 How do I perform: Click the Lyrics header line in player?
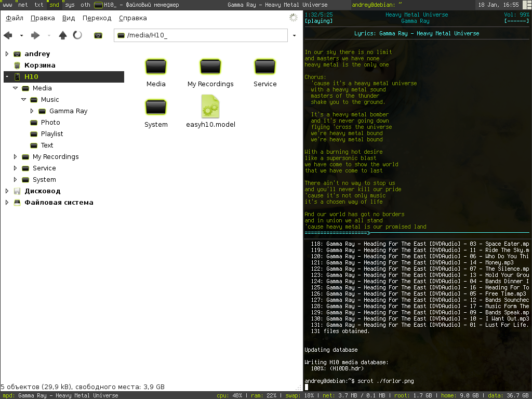417,33
